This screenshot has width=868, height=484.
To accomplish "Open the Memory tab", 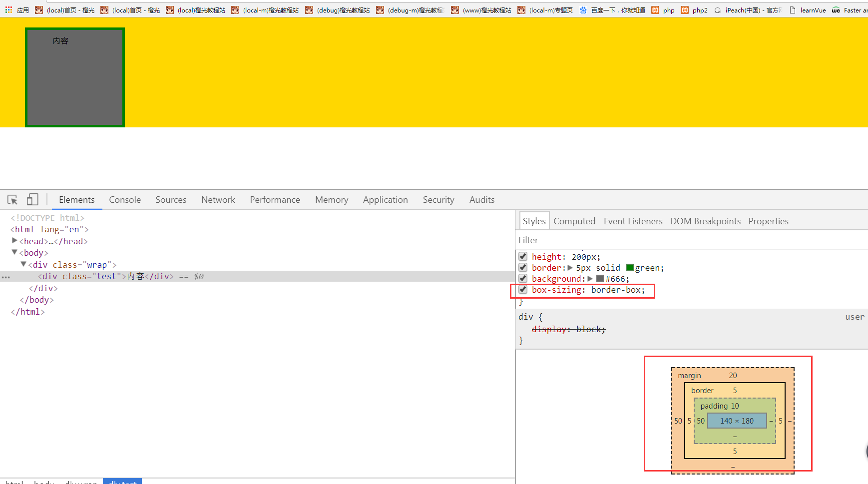I will pyautogui.click(x=332, y=200).
